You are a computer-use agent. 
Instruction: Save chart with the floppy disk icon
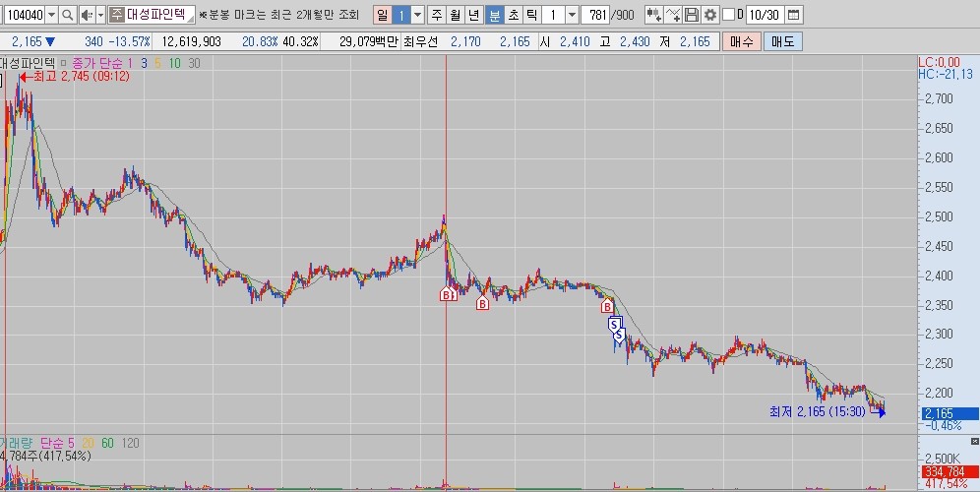click(x=692, y=15)
